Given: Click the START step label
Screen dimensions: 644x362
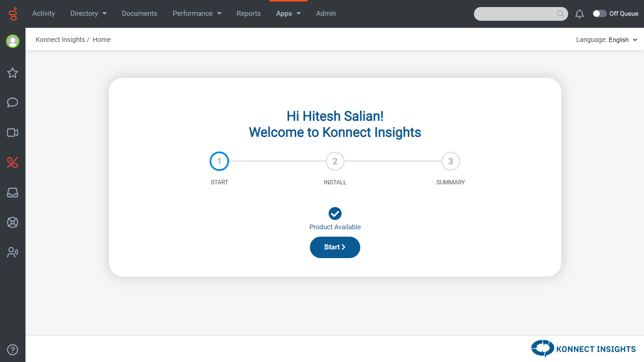Looking at the screenshot, I should point(219,182).
